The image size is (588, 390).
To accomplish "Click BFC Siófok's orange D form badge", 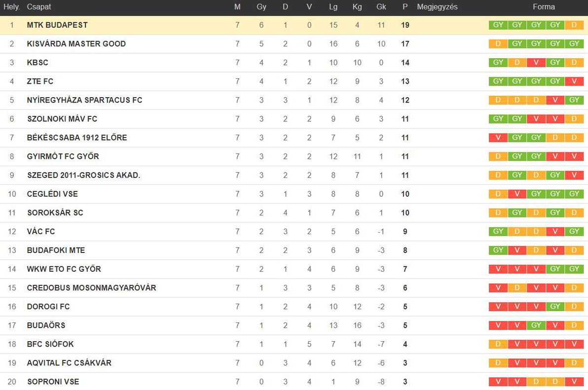I will 498,344.
